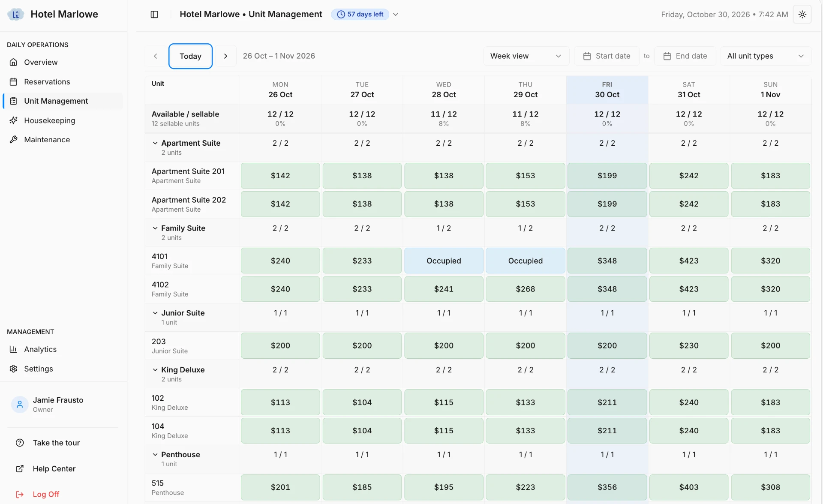Click the 26 Oct – 1 Nov 2026 range text
The image size is (823, 504).
pos(279,56)
